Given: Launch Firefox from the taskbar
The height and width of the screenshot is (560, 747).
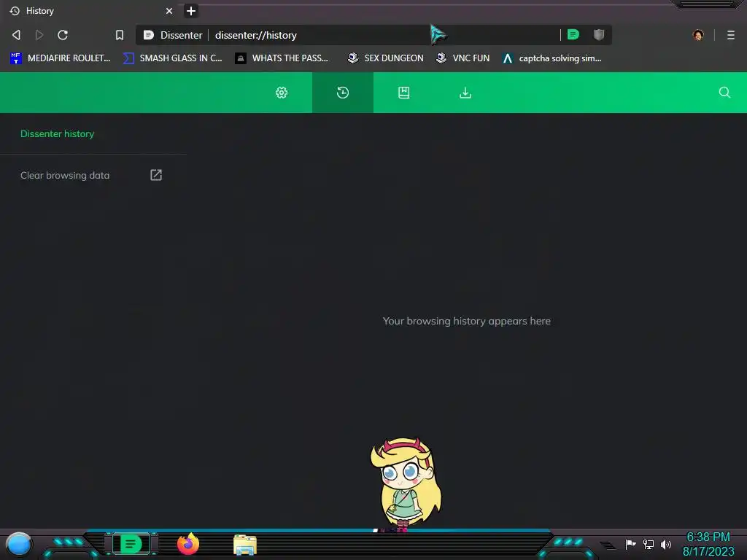Looking at the screenshot, I should pyautogui.click(x=188, y=544).
